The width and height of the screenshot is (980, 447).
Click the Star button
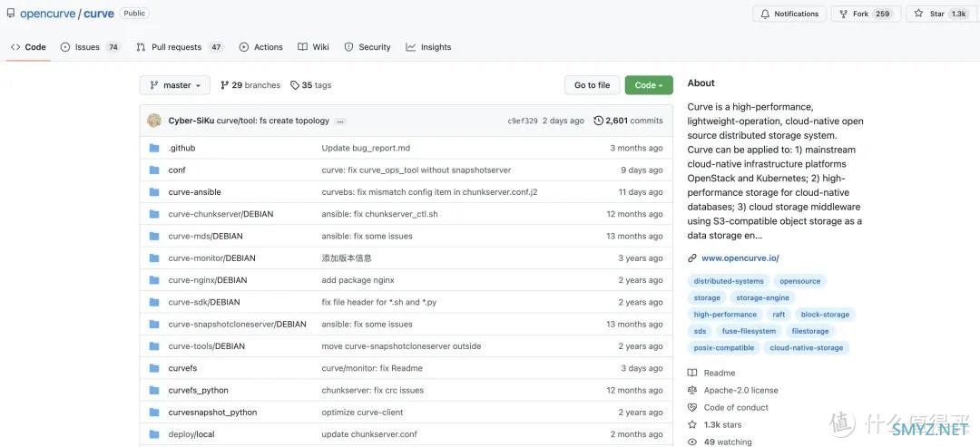point(941,14)
